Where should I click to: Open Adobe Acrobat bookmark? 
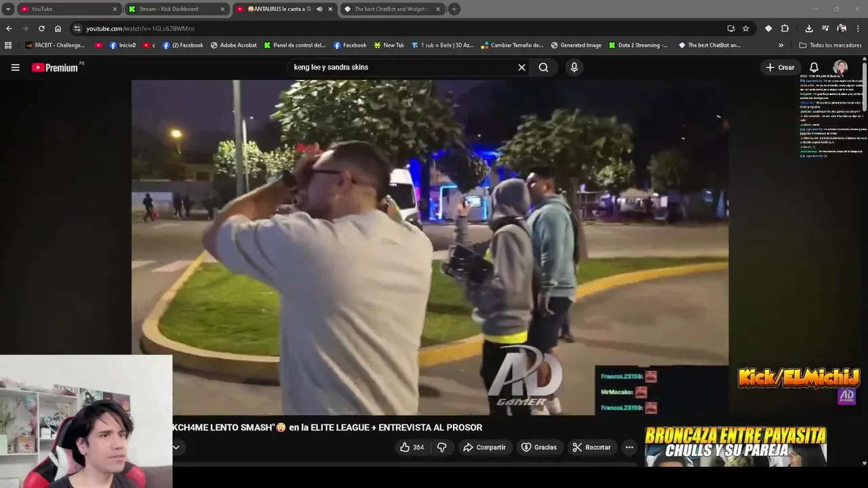point(233,45)
